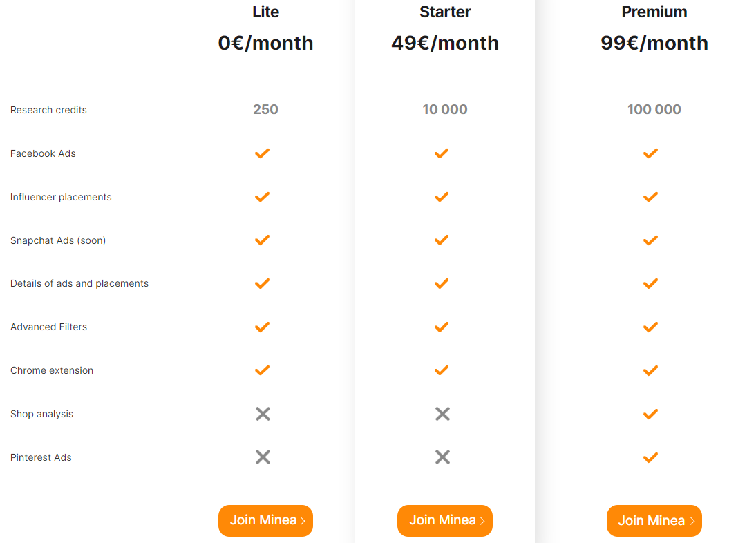Click the Join Minea button under Lite

tap(265, 520)
